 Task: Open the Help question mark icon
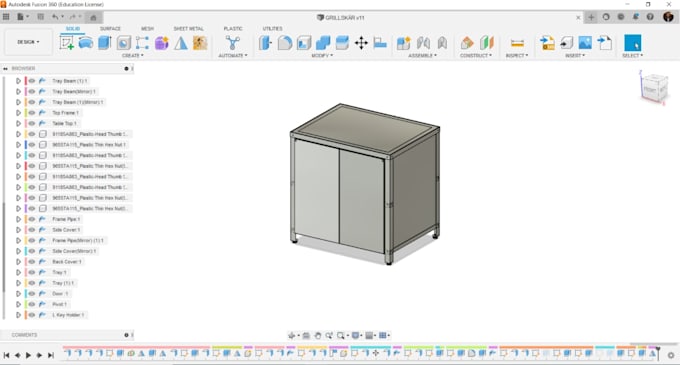pos(650,17)
